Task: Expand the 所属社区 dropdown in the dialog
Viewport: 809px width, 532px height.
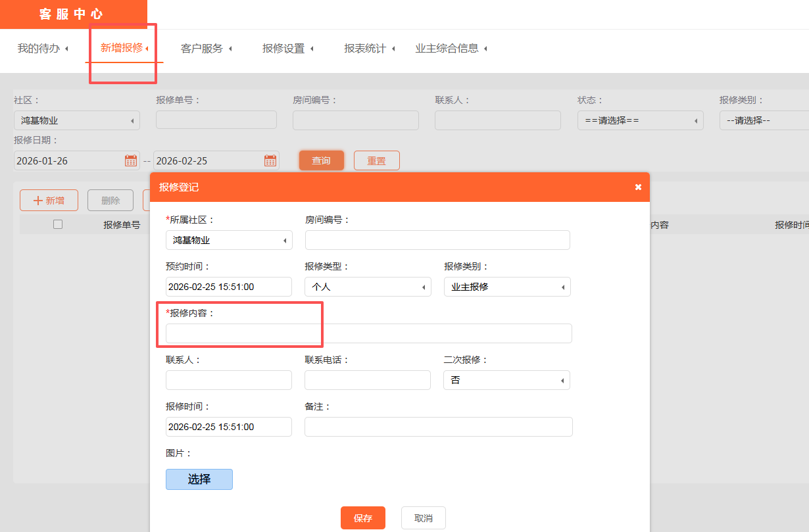Action: tap(228, 240)
